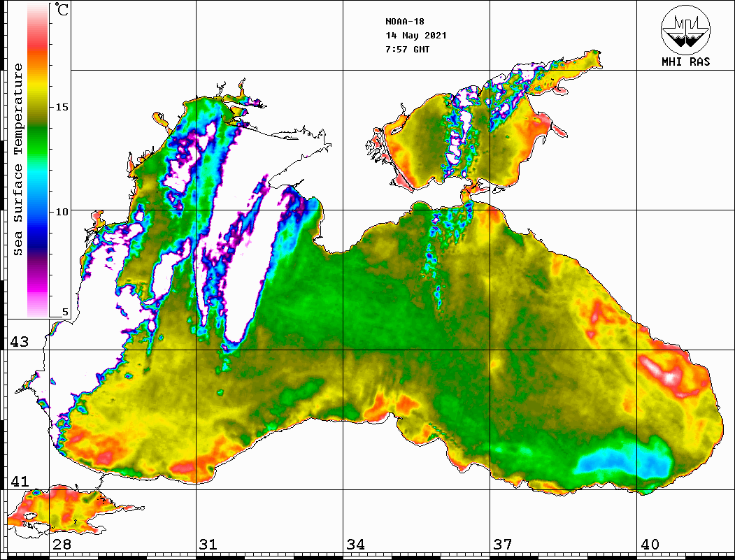The height and width of the screenshot is (560, 735).
Task: Click the time "7:57 GMT"
Action: [407, 49]
